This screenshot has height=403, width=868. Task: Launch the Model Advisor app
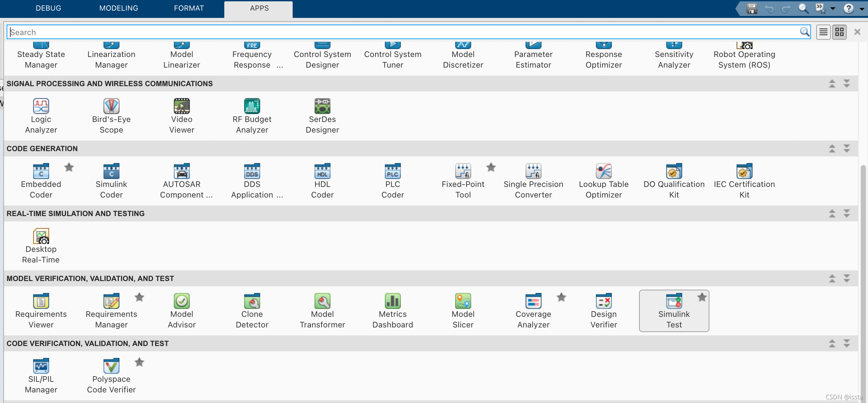pos(181,301)
